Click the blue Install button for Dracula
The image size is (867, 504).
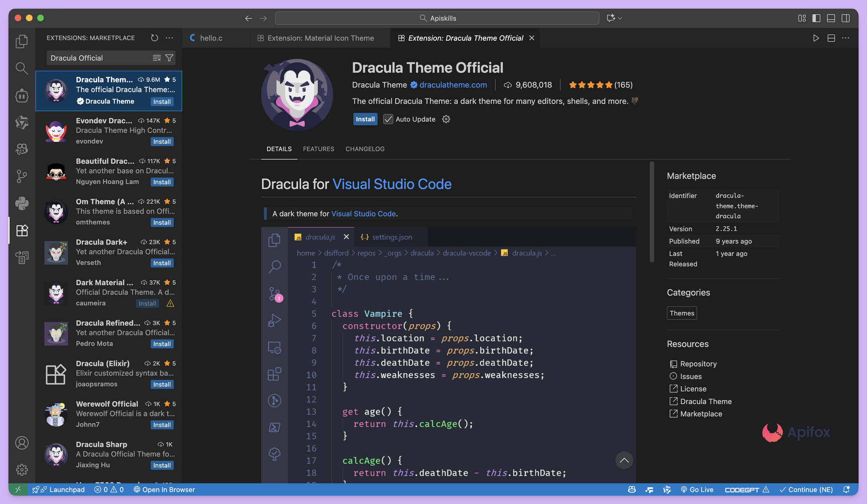click(365, 119)
